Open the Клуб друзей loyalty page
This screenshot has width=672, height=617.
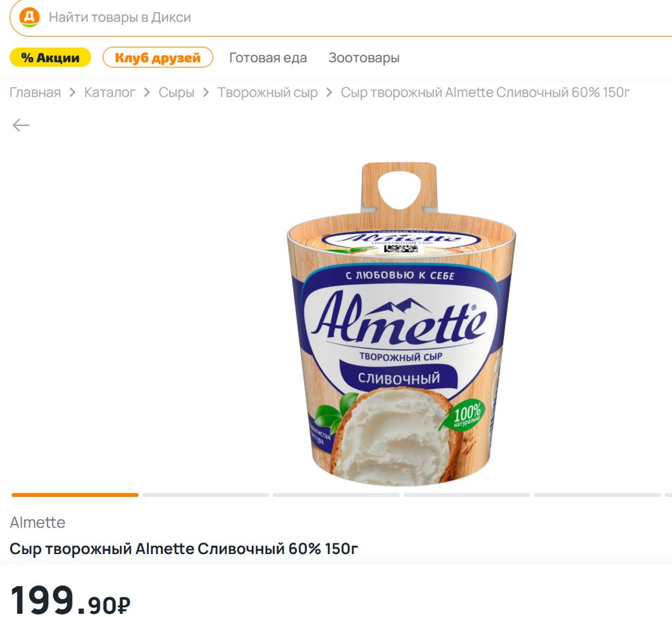pyautogui.click(x=157, y=58)
